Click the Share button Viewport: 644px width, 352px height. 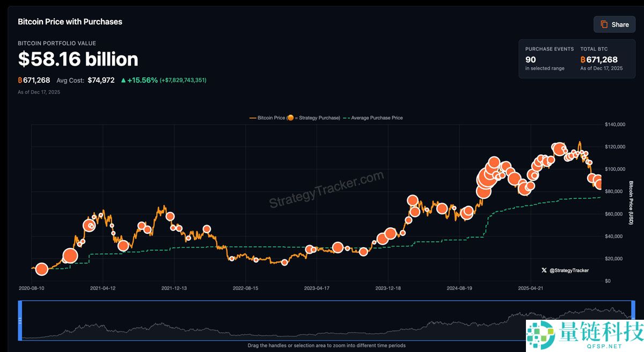614,24
